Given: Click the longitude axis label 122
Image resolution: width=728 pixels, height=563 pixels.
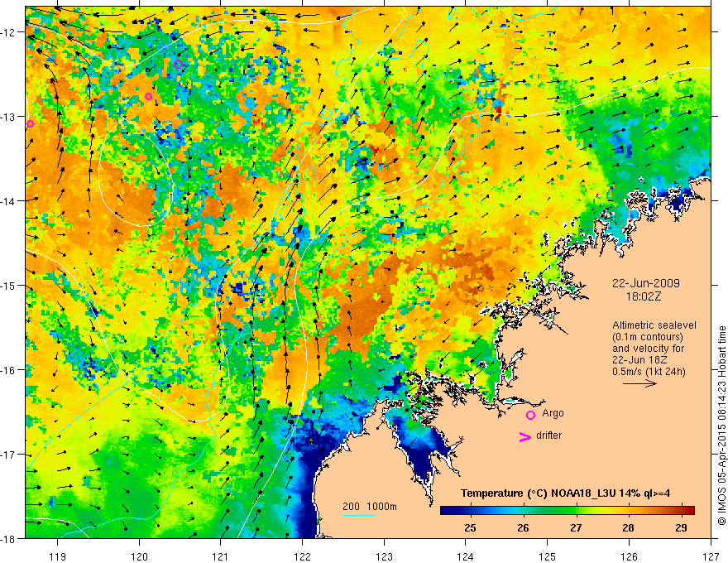Looking at the screenshot, I should [302, 556].
